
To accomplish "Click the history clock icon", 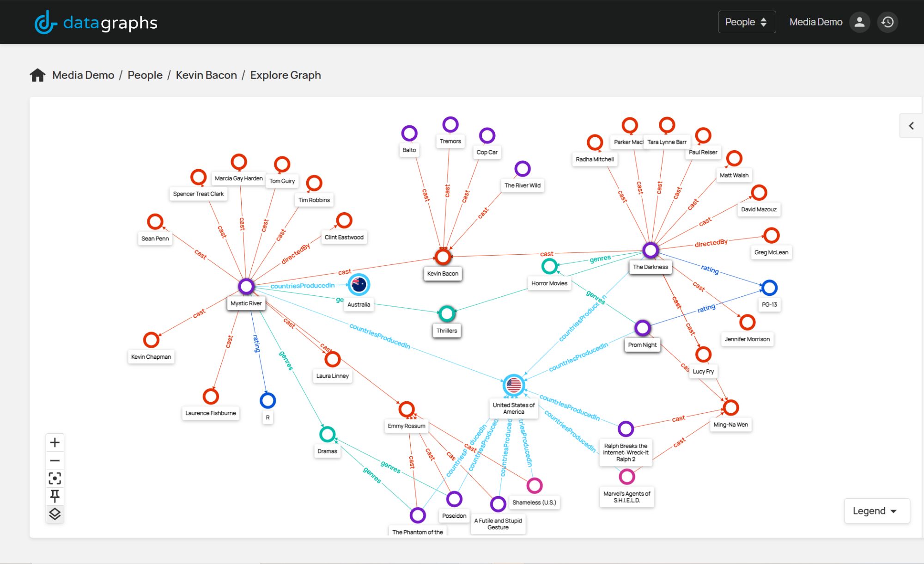I will click(888, 22).
